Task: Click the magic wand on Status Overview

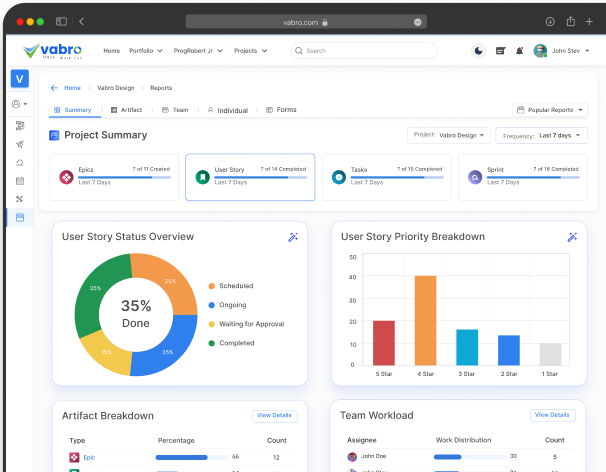Action: point(293,237)
